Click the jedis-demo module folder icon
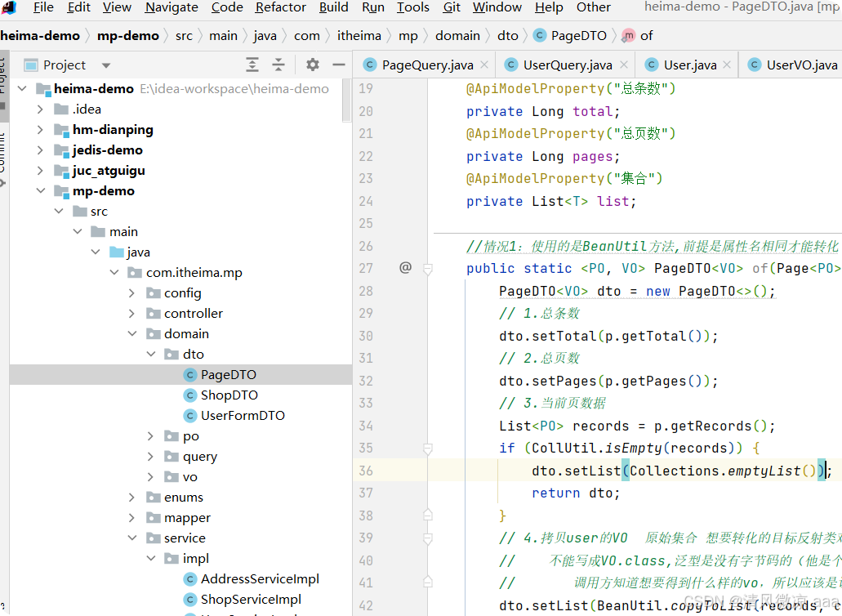This screenshot has height=616, width=842. point(61,150)
